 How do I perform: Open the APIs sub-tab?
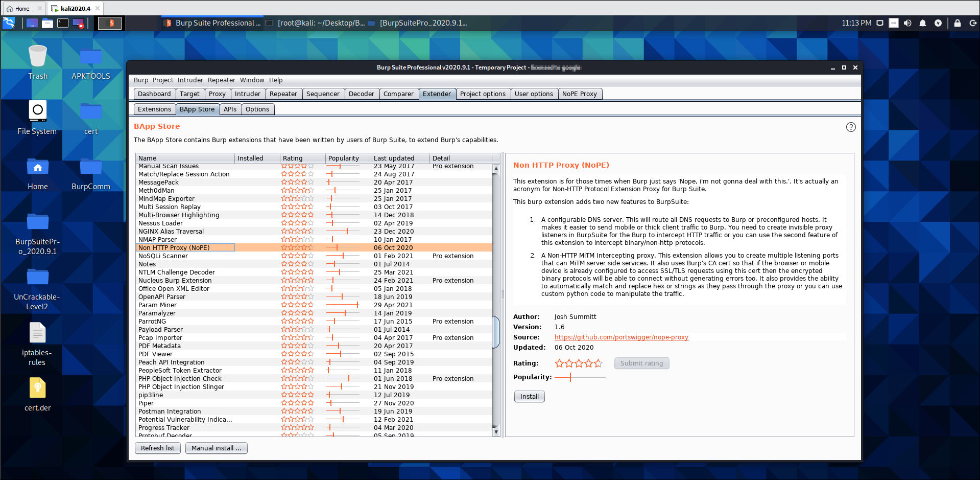coord(230,109)
